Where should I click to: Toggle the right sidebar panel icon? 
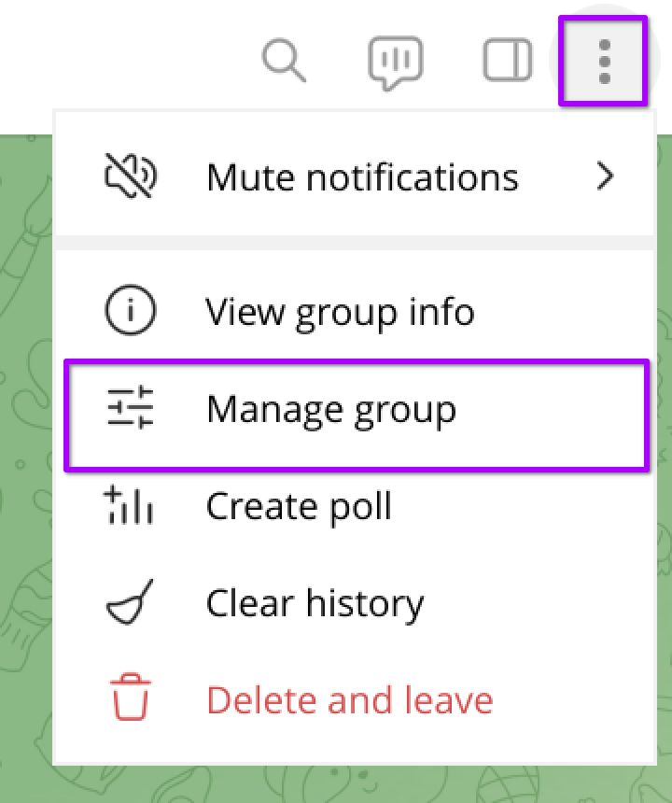507,61
